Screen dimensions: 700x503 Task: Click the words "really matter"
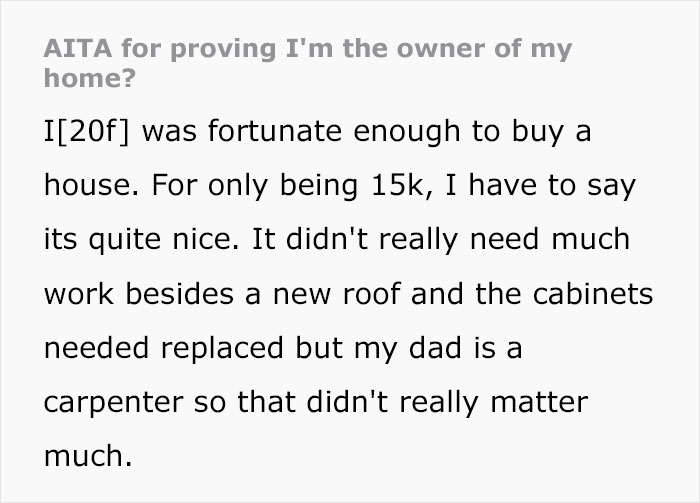click(x=494, y=403)
